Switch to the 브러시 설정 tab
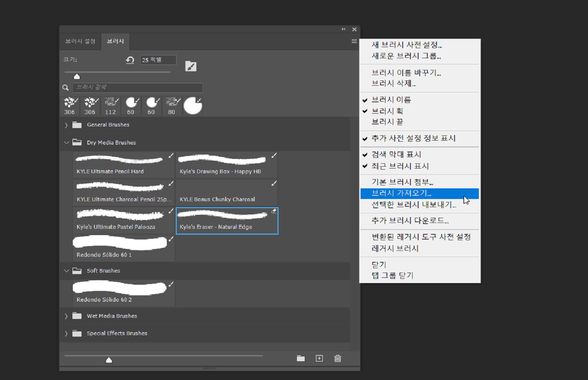 (80, 41)
